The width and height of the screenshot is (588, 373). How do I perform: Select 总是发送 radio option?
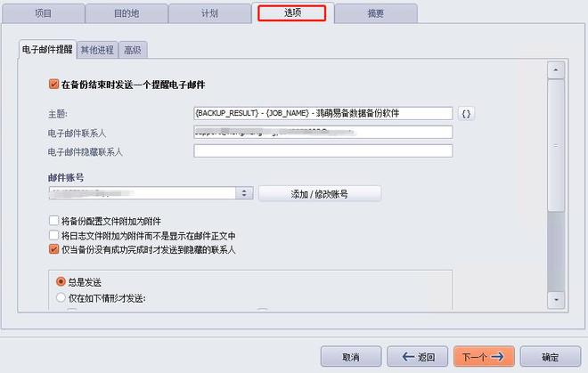(x=61, y=281)
